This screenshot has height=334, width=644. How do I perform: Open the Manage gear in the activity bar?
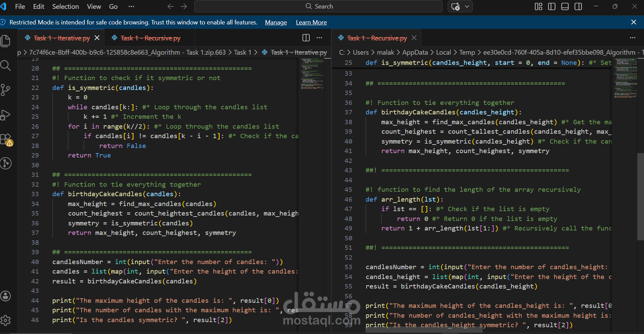click(x=5, y=320)
